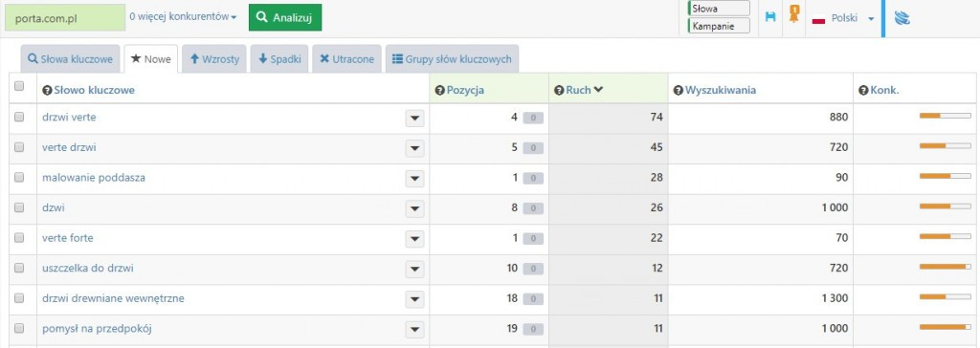The image size is (980, 348).
Task: Open the Polski language dropdown
Action: (x=843, y=19)
